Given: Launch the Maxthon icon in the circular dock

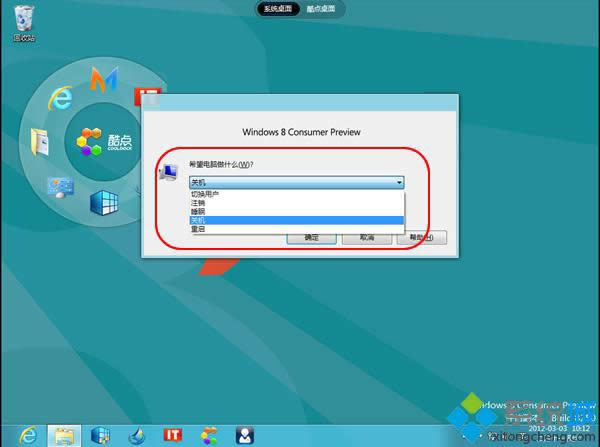Looking at the screenshot, I should (x=104, y=79).
